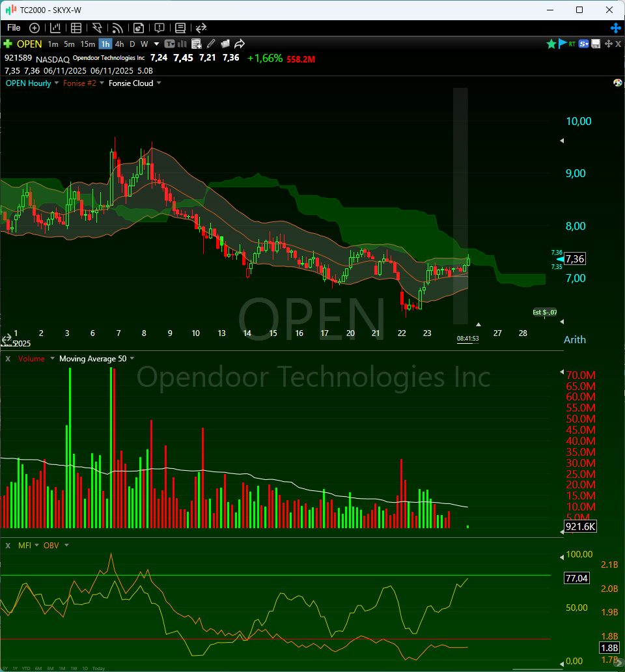Click the Arith scale toggle
625x672 pixels.
point(574,339)
